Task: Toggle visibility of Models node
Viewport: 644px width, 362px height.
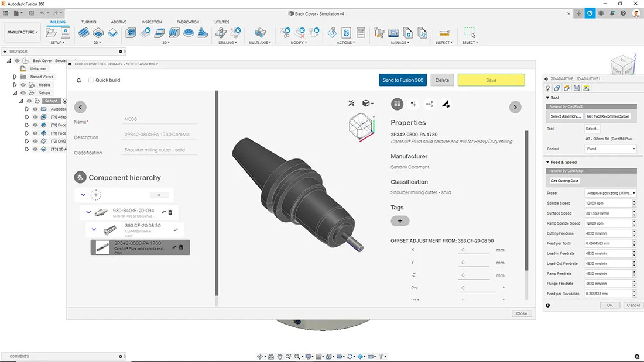Action: click(x=23, y=85)
